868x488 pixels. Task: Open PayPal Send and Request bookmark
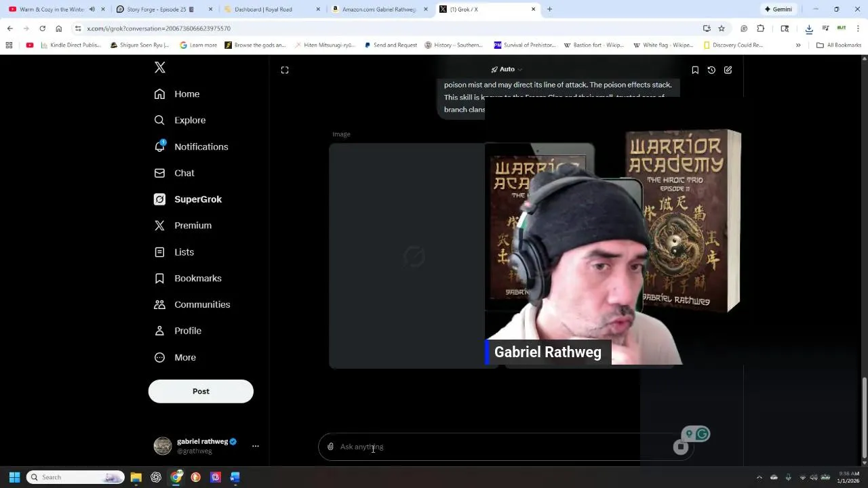click(x=391, y=45)
